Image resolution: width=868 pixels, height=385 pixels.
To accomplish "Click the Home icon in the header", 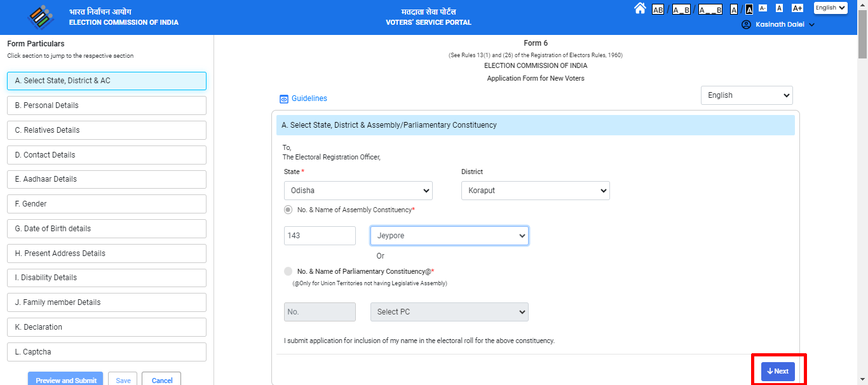I will [641, 8].
